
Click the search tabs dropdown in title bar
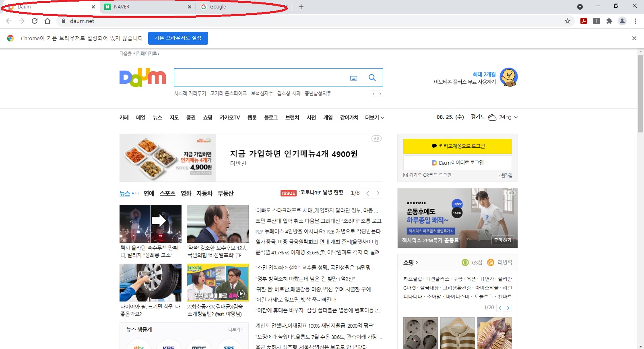580,7
